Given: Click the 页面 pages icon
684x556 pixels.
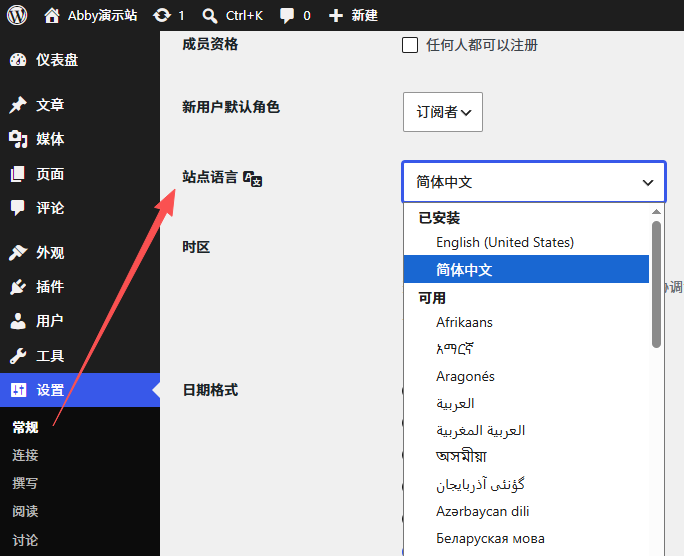Looking at the screenshot, I should coord(18,174).
